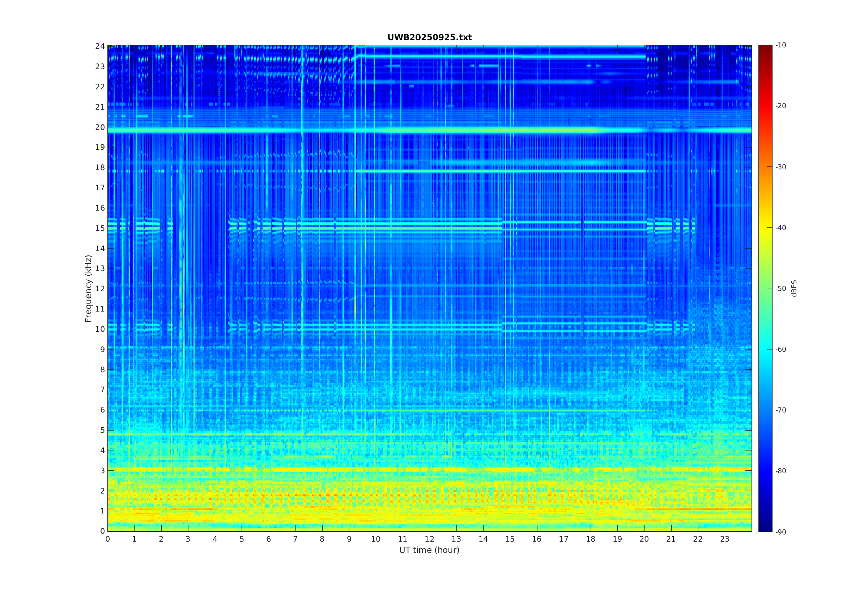
Task: Click the 12 tick on UT time axis
Action: coord(429,539)
